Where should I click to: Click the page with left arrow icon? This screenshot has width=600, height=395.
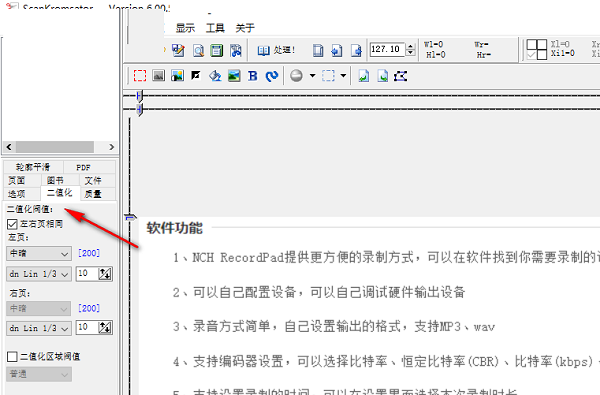pos(337,50)
